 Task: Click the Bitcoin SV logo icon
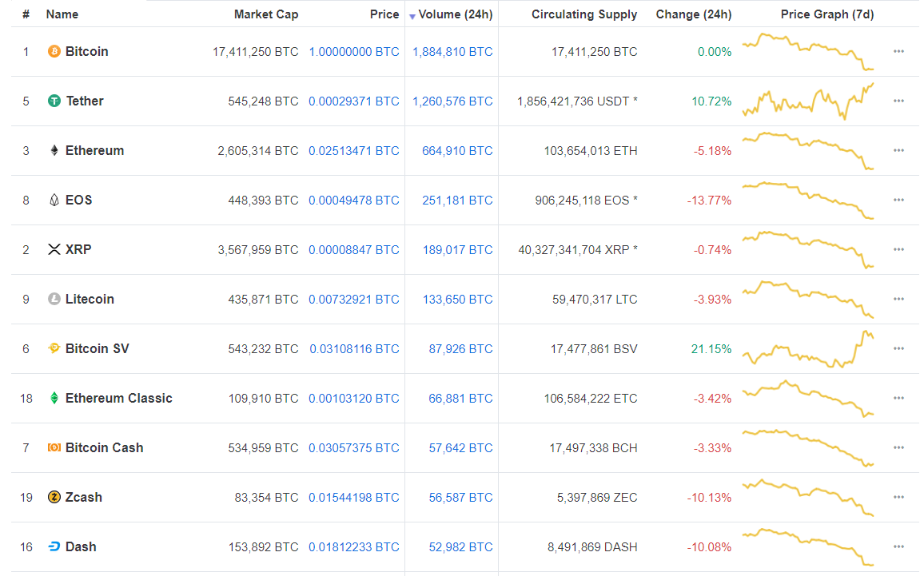point(54,349)
